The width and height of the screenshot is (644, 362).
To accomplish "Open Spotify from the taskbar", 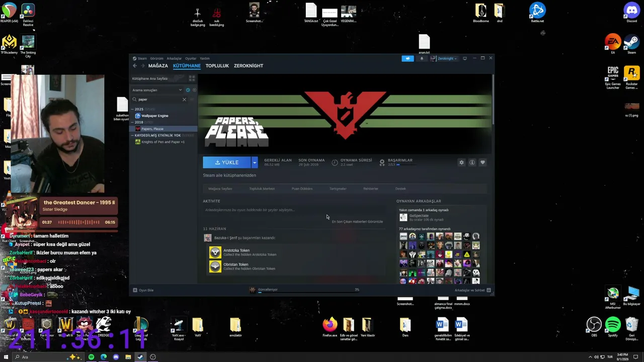I will click(x=91, y=357).
